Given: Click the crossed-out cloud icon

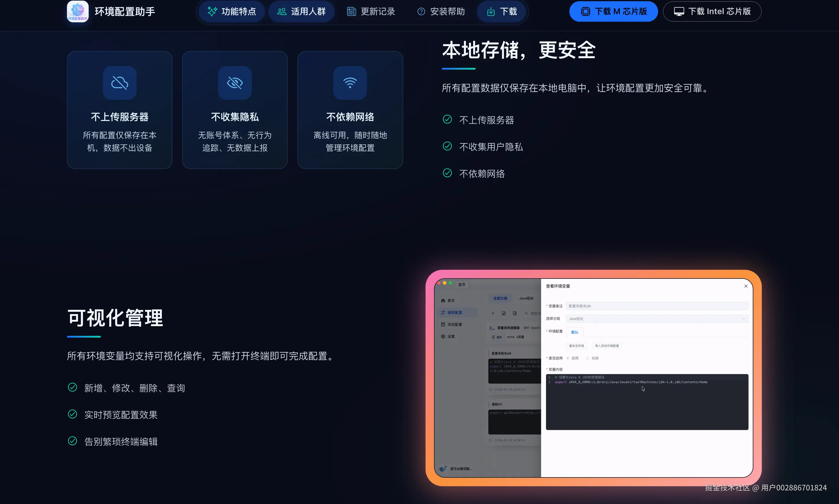Looking at the screenshot, I should 119,83.
